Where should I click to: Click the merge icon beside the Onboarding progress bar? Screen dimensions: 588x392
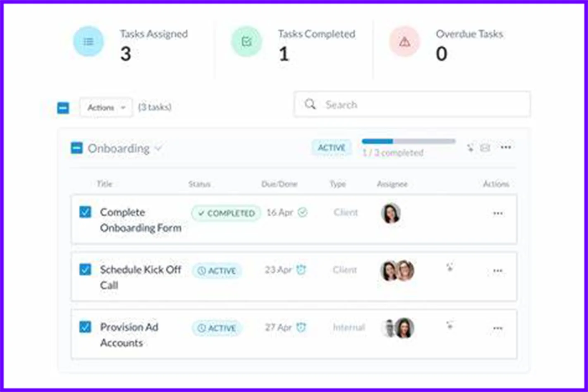[x=471, y=147]
